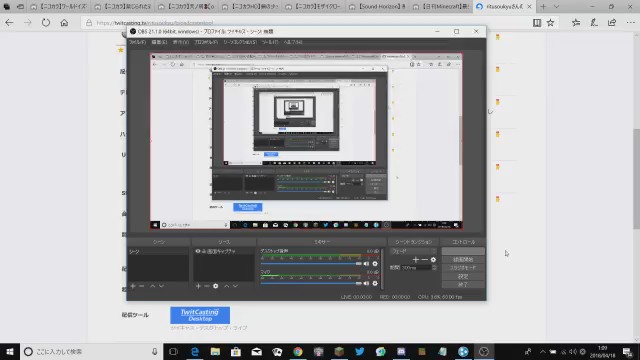Image resolution: width=640 pixels, height=360 pixels.
Task: Adjust microphone volume slider
Action: click(x=311, y=283)
